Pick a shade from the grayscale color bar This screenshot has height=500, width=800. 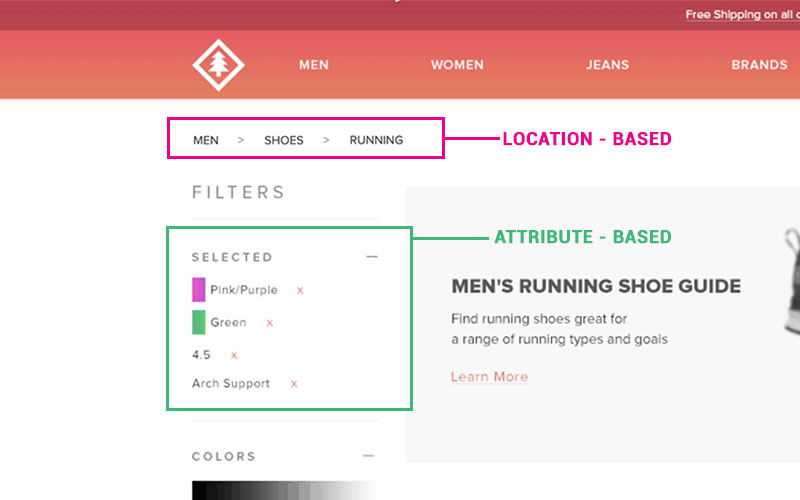point(284,490)
